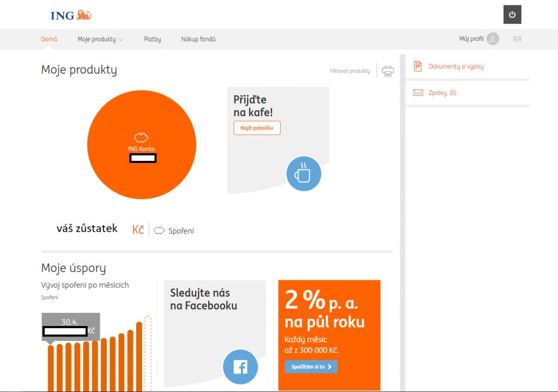Open Dokumenty a výpisy link

(456, 66)
